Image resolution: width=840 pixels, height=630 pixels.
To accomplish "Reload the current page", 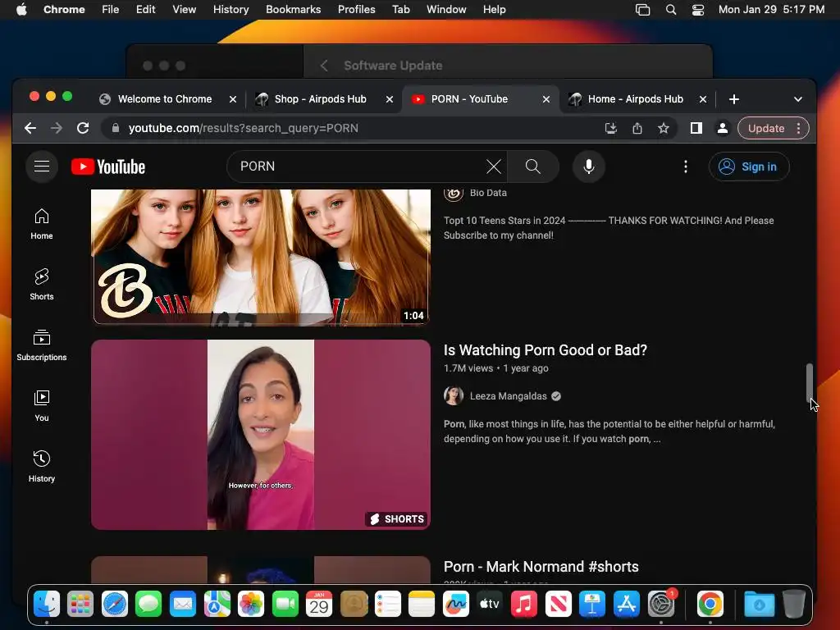I will pos(83,128).
